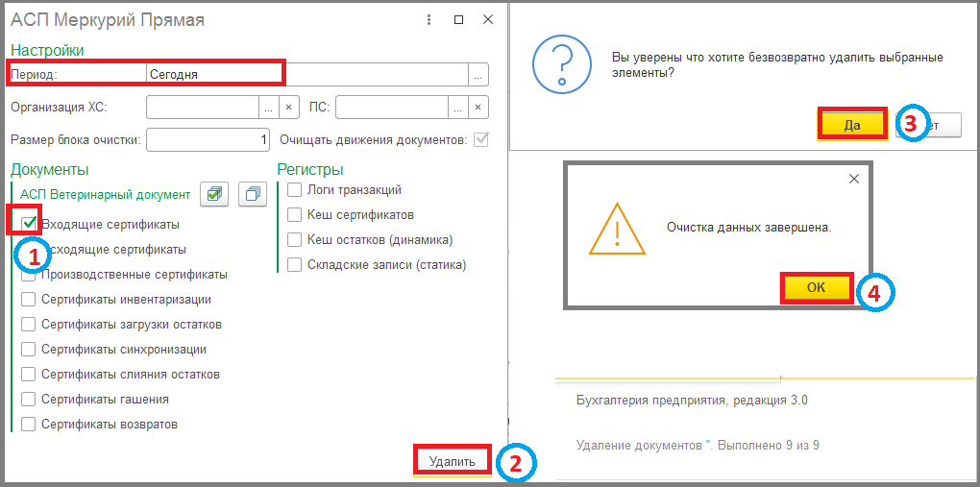Clear the Организация ХС field with X
The height and width of the screenshot is (487, 980).
289,108
